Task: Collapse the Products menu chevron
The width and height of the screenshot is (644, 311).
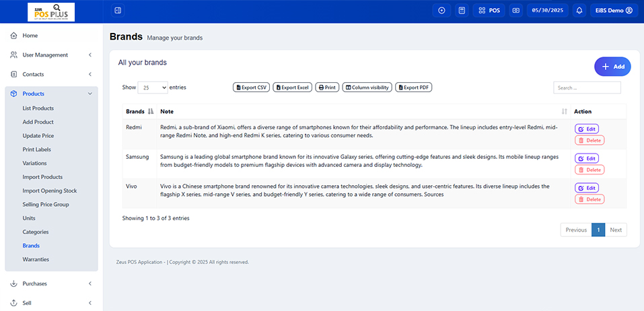Action: pyautogui.click(x=90, y=94)
